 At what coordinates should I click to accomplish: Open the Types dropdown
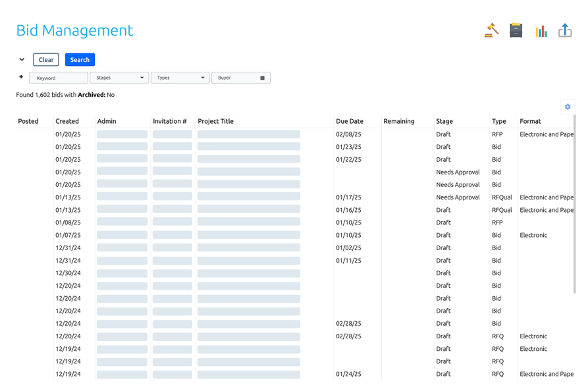tap(180, 78)
